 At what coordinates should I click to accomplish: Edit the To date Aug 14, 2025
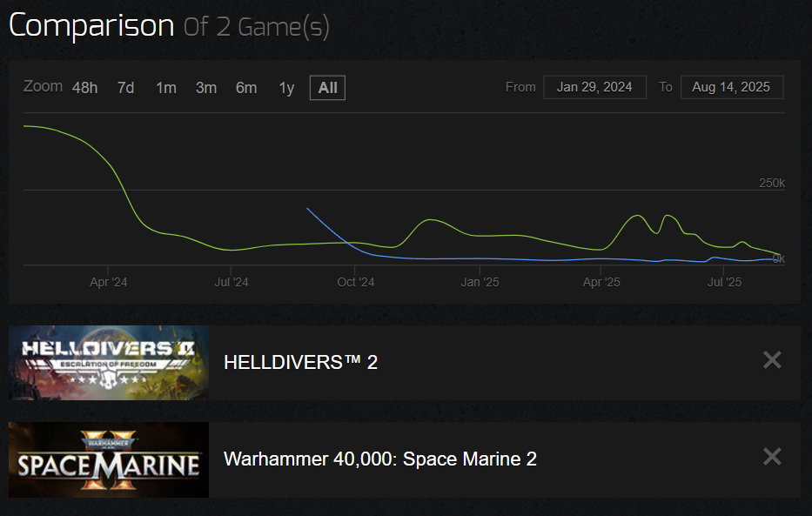coord(731,87)
